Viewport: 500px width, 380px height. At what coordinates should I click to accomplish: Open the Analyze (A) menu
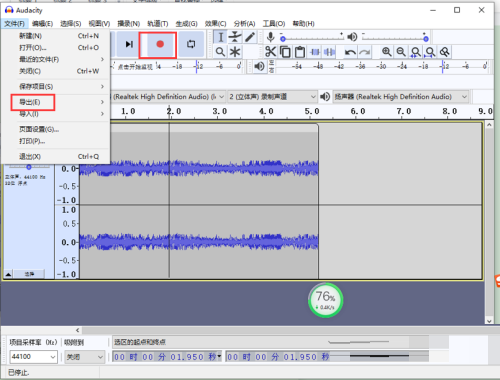click(244, 24)
